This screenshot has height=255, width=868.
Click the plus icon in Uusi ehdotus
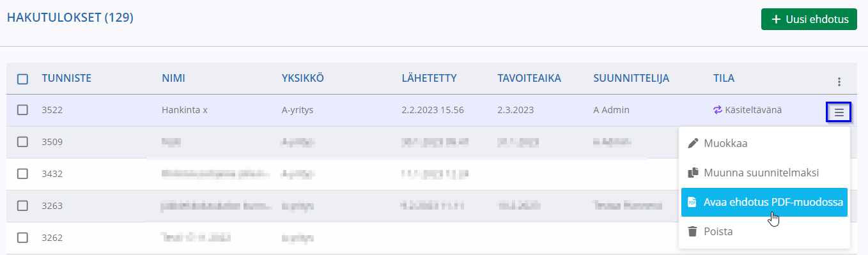pyautogui.click(x=776, y=19)
